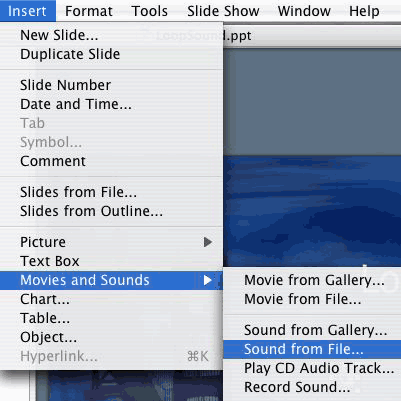
Task: Open the Insert menu in menu bar
Action: [x=27, y=11]
